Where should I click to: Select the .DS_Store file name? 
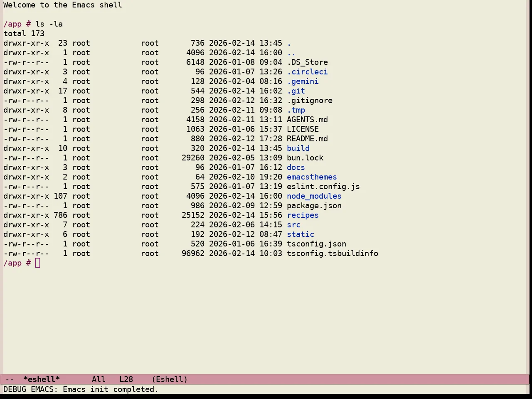tap(307, 62)
